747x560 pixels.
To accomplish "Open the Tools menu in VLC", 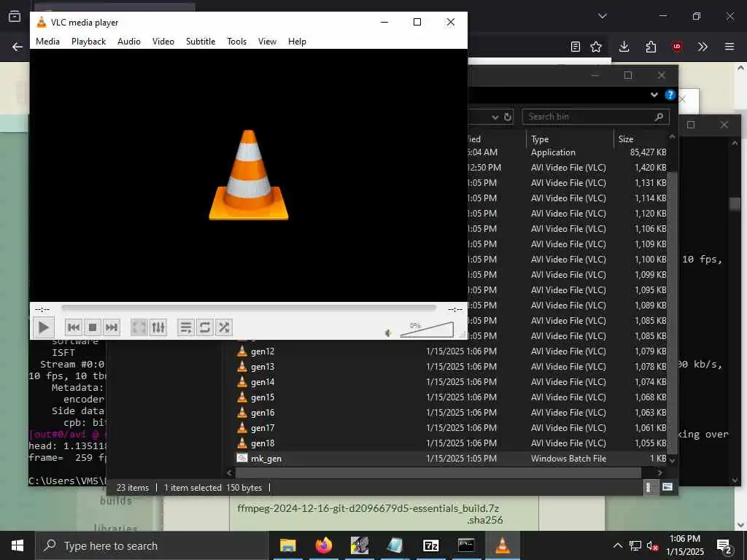I will [x=237, y=42].
